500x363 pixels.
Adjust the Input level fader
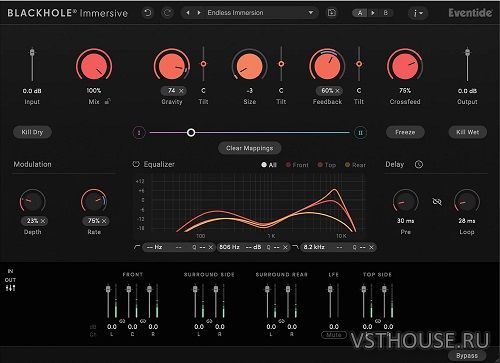click(32, 53)
